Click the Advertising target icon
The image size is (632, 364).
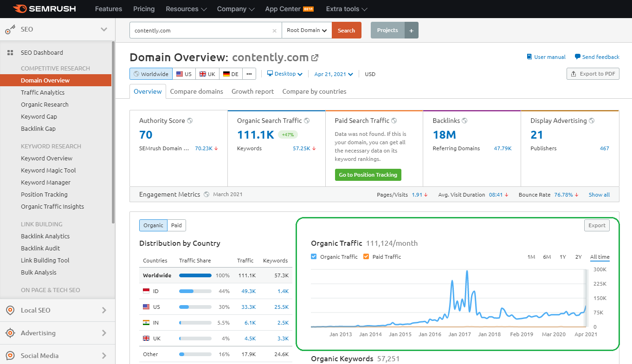(x=10, y=333)
